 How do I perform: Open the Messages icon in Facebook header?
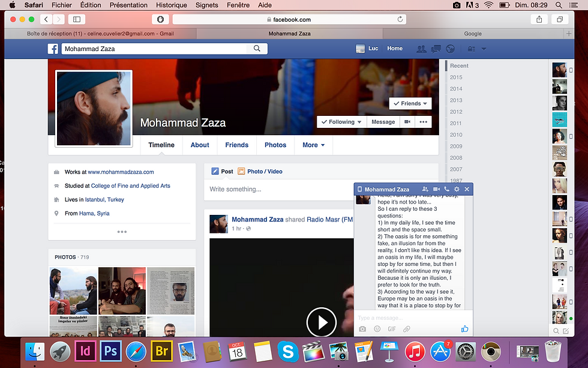coord(436,49)
